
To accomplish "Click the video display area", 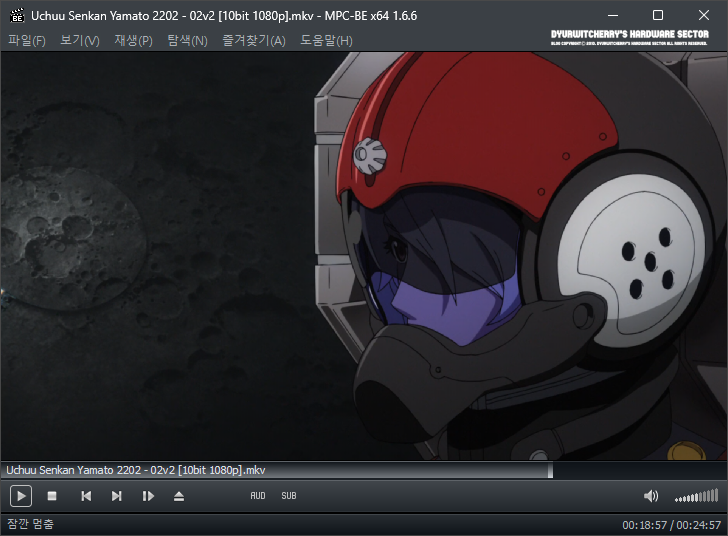I will click(364, 255).
